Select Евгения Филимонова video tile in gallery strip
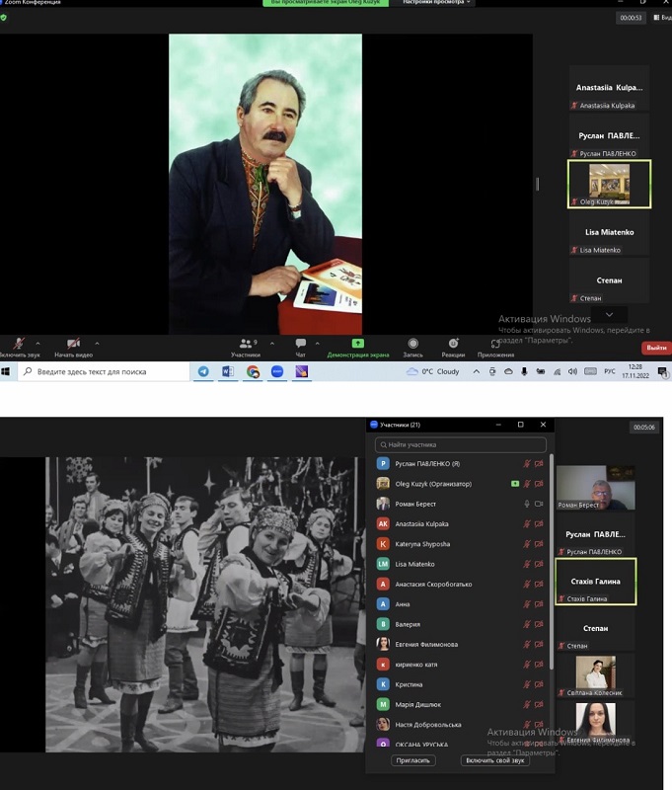This screenshot has height=790, width=672. pos(595,723)
